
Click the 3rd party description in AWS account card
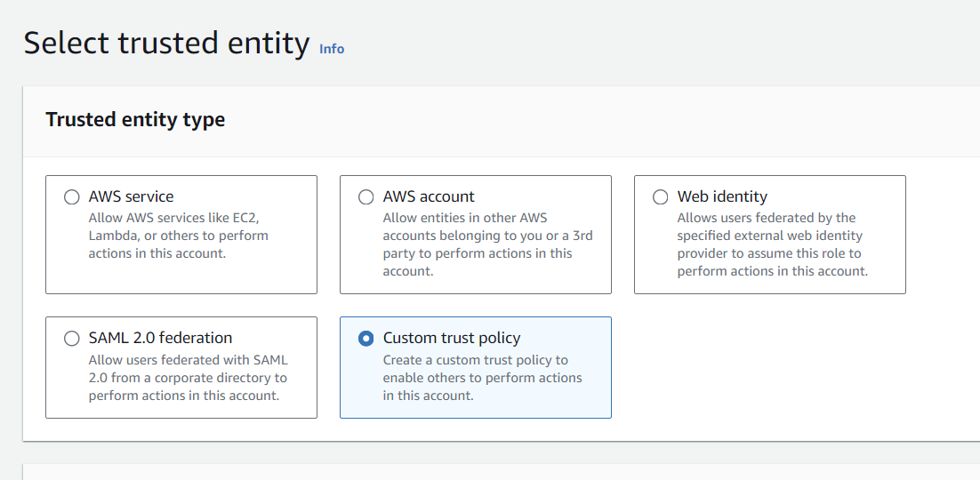pyautogui.click(x=488, y=244)
